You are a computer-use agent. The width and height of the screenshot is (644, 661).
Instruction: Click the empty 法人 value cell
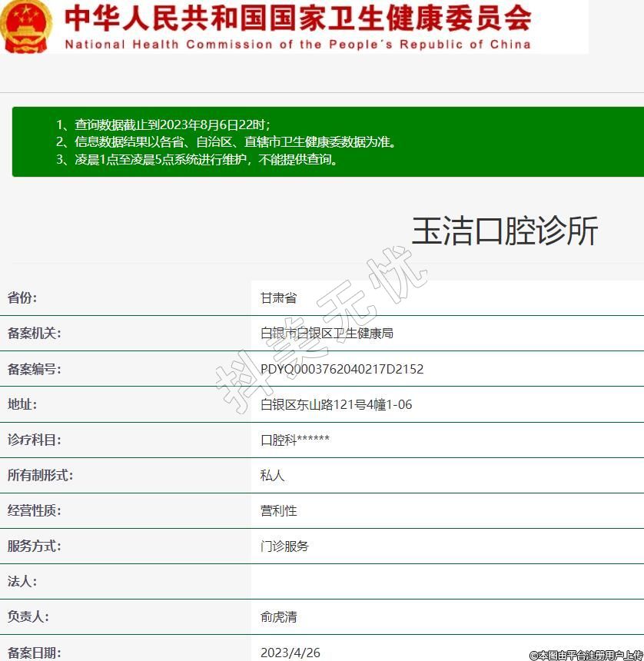click(x=446, y=582)
